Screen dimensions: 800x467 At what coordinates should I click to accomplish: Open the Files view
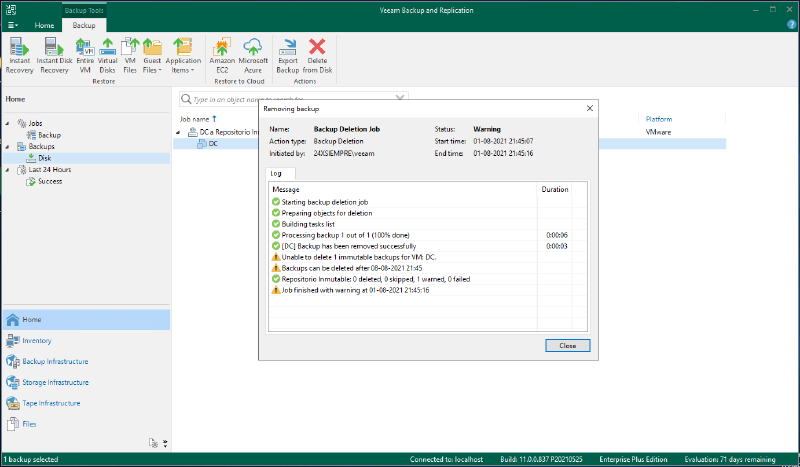point(86,424)
